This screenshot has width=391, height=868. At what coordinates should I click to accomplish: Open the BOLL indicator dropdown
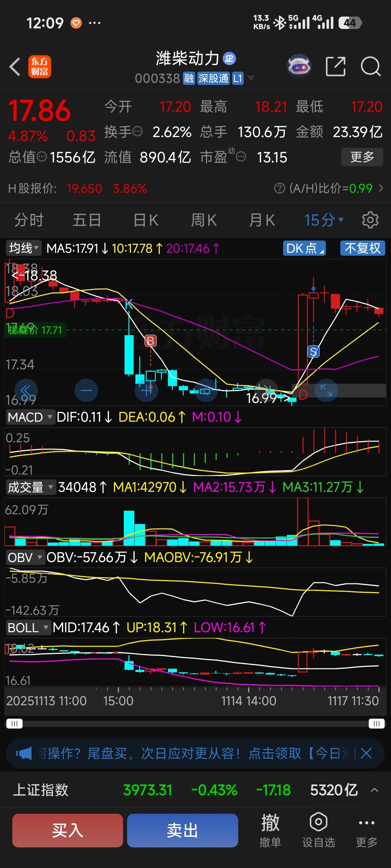coord(28,627)
